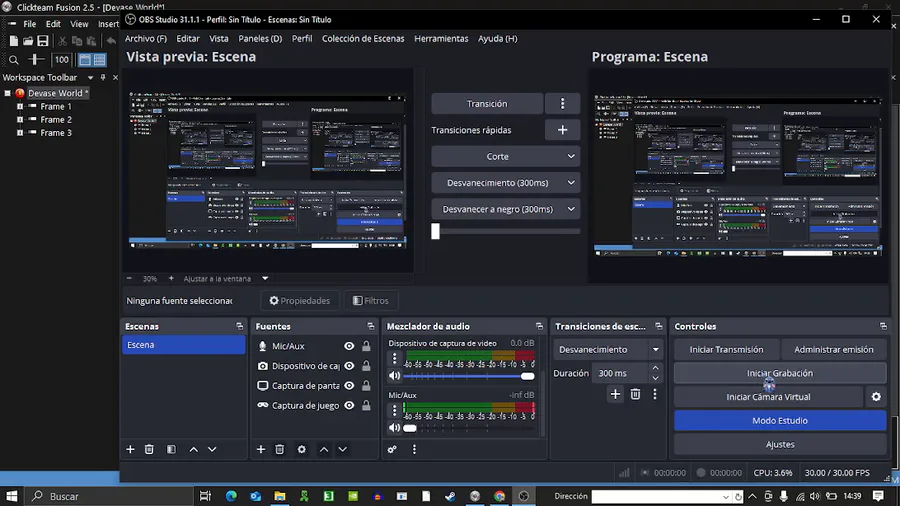900x506 pixels.
Task: Lock the Captura de pantalla source
Action: (x=366, y=386)
